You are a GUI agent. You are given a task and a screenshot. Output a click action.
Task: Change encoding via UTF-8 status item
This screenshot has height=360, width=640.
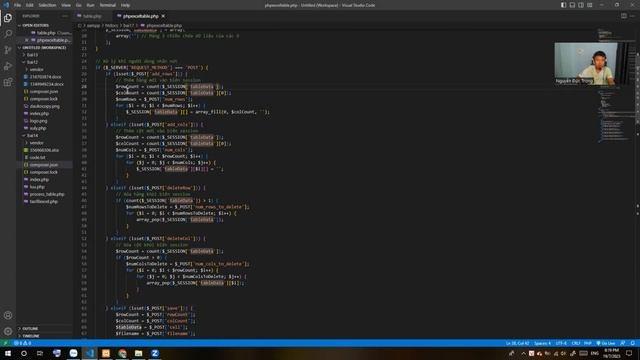561,343
